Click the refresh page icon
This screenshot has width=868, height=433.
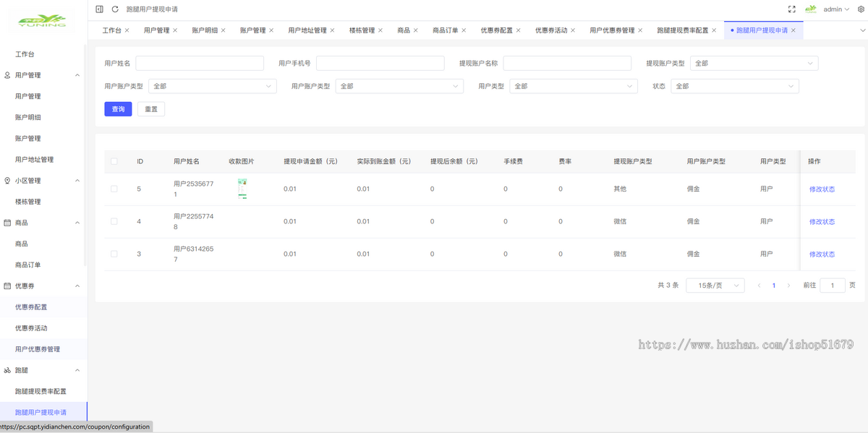pyautogui.click(x=115, y=9)
